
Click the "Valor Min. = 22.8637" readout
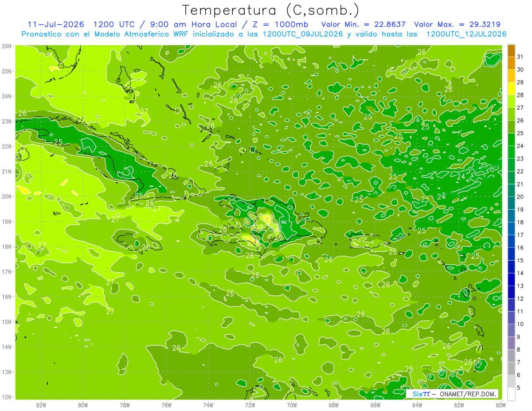(364, 24)
